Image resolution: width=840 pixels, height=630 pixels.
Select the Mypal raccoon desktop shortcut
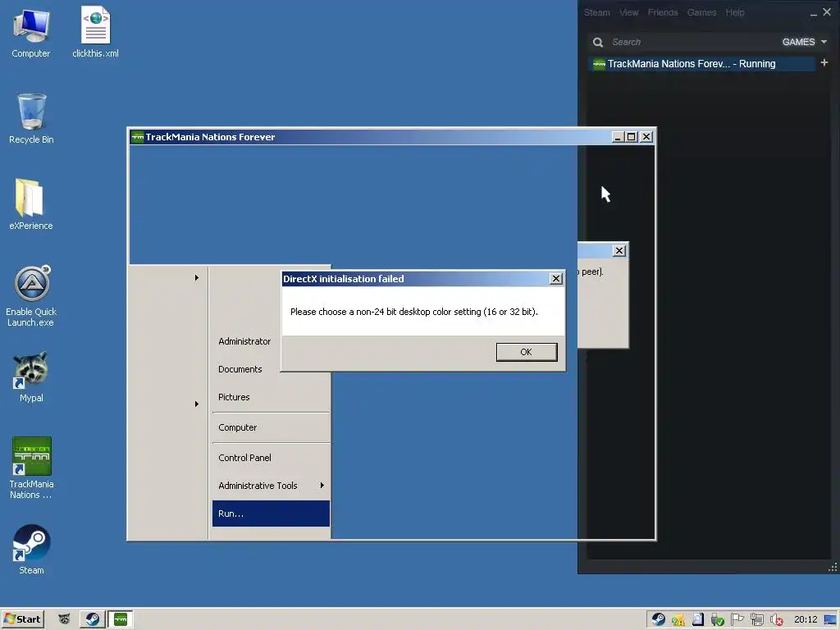[31, 377]
